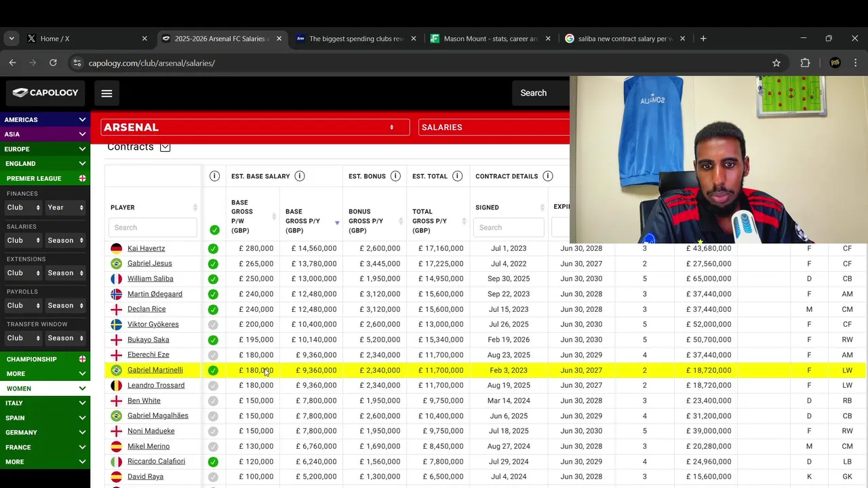868x488 pixels.
Task: Expand the Contracts section chevron
Action: tap(165, 147)
